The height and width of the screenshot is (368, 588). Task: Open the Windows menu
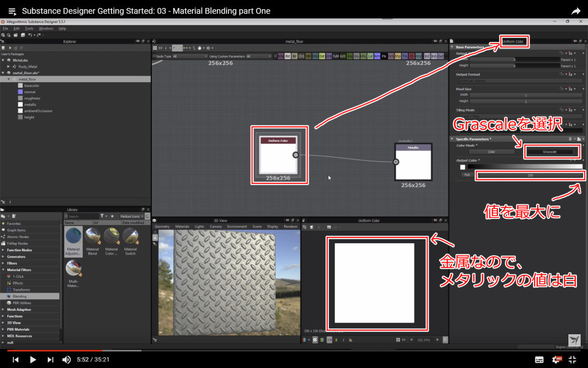coord(46,29)
